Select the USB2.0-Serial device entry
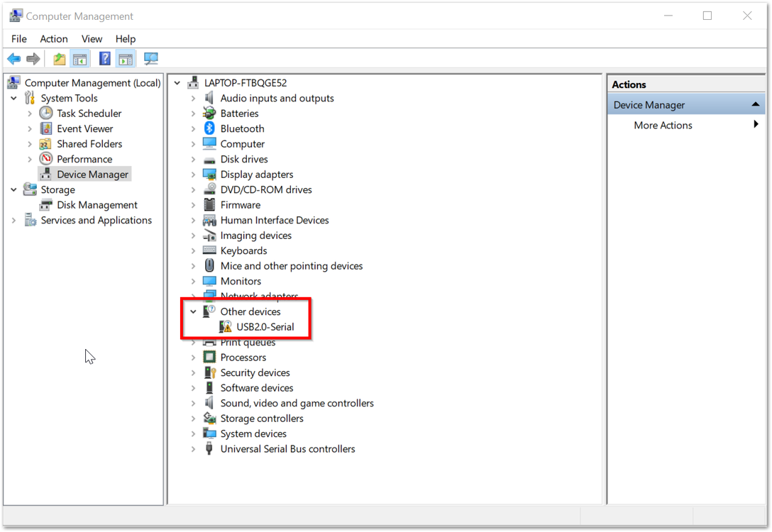The height and width of the screenshot is (532, 772). pos(265,327)
